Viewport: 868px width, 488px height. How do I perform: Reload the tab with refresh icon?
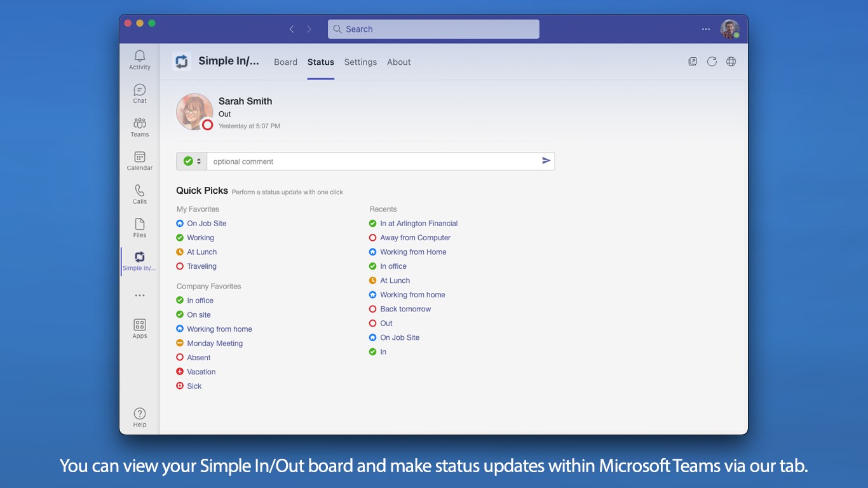click(x=712, y=62)
